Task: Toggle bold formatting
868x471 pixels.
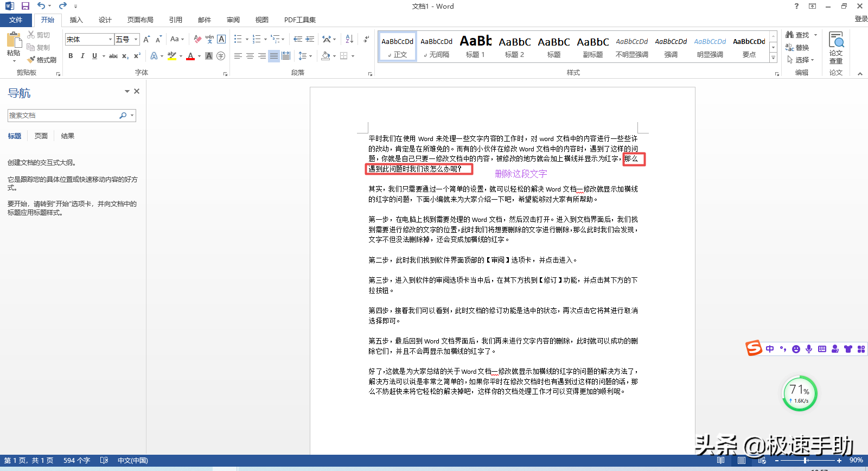Action: [71, 56]
